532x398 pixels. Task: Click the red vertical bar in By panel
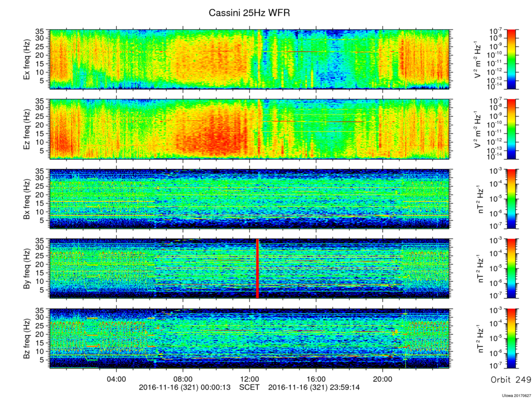coord(258,268)
